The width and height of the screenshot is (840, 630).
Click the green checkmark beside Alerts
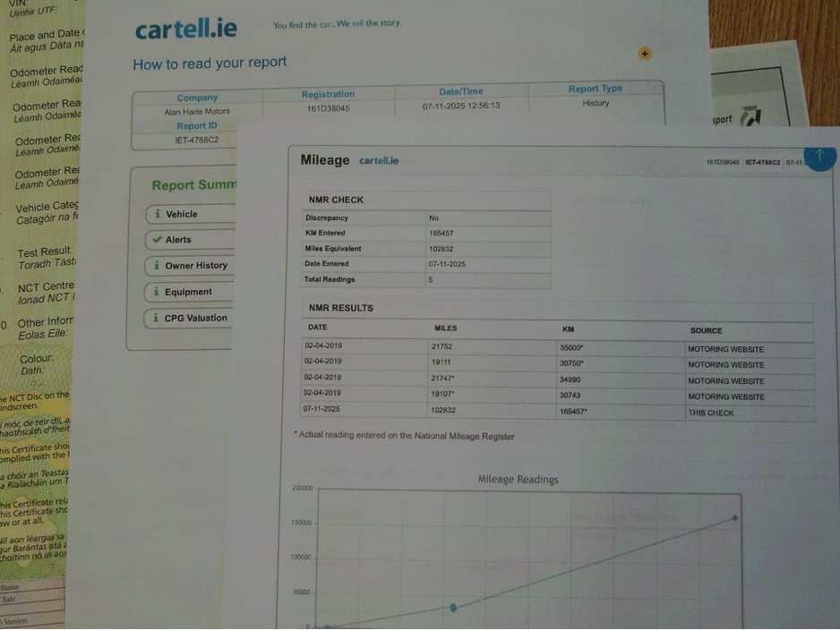point(158,240)
